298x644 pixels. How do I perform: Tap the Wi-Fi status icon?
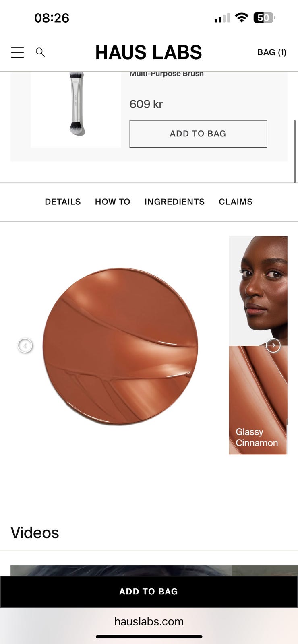[x=242, y=18]
